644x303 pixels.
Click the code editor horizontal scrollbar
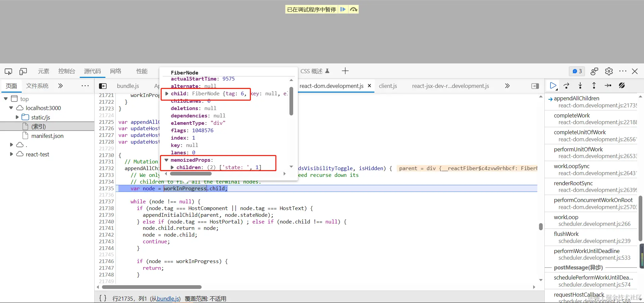click(x=152, y=287)
